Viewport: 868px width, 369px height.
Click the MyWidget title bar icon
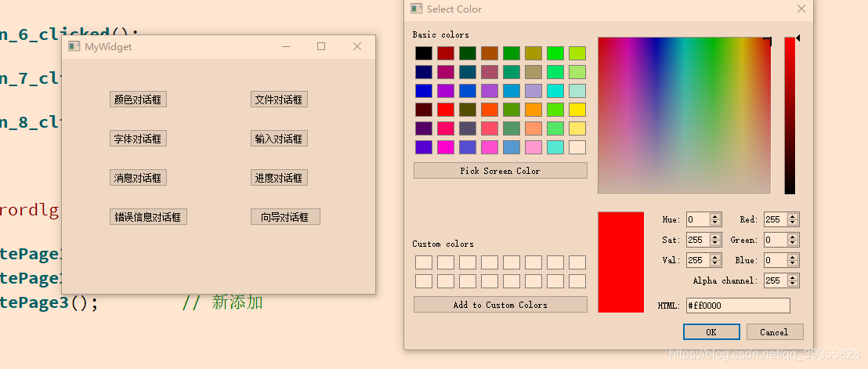tap(74, 46)
